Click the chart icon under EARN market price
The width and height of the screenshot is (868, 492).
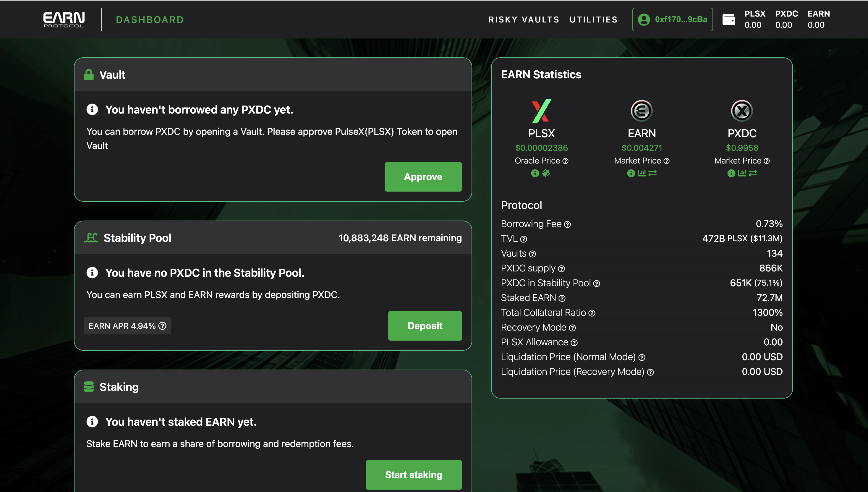point(641,173)
